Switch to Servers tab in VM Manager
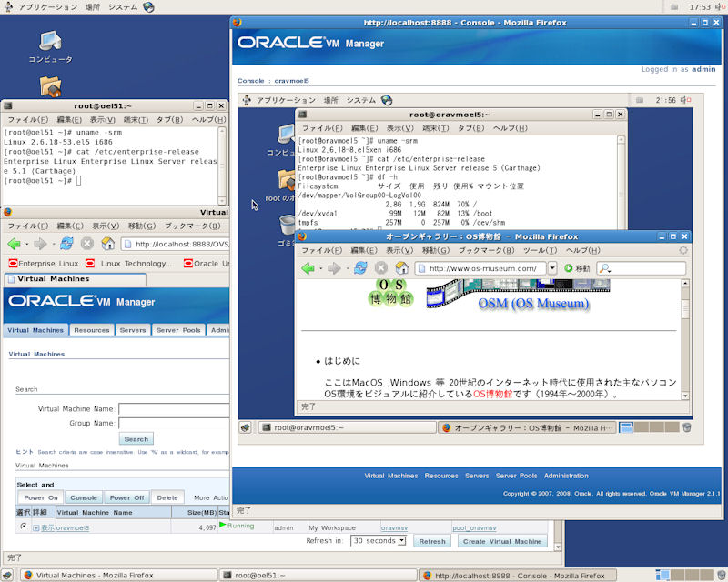This screenshot has width=728, height=582. click(133, 330)
